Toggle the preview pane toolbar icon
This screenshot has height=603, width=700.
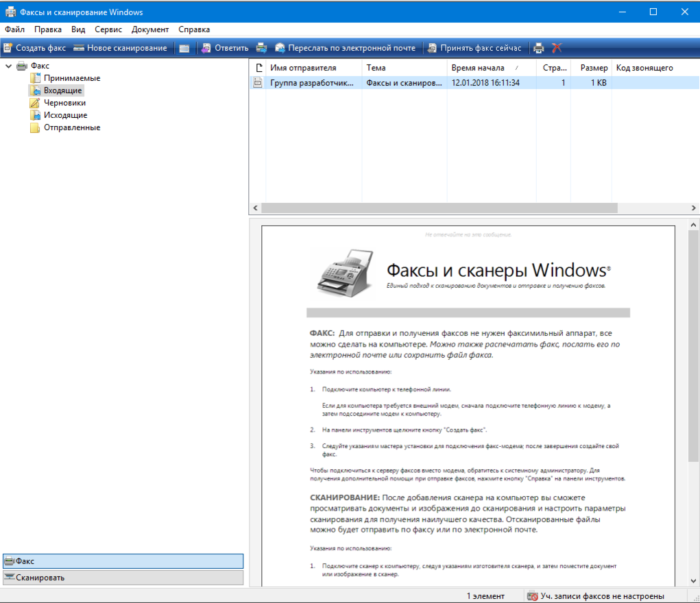(x=184, y=48)
